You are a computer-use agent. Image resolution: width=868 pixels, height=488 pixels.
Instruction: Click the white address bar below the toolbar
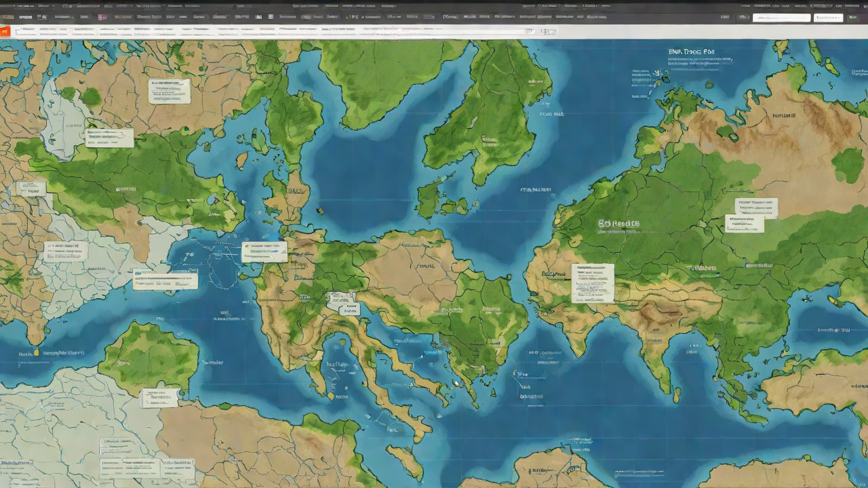click(x=271, y=31)
